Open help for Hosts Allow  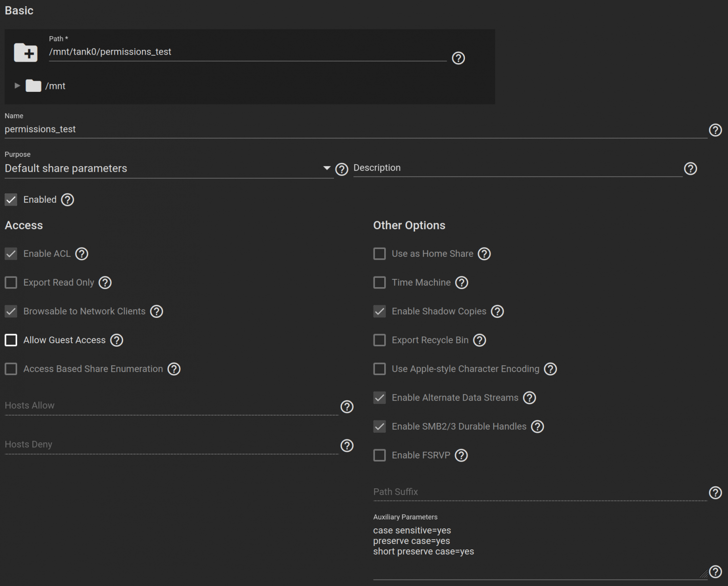pos(347,407)
